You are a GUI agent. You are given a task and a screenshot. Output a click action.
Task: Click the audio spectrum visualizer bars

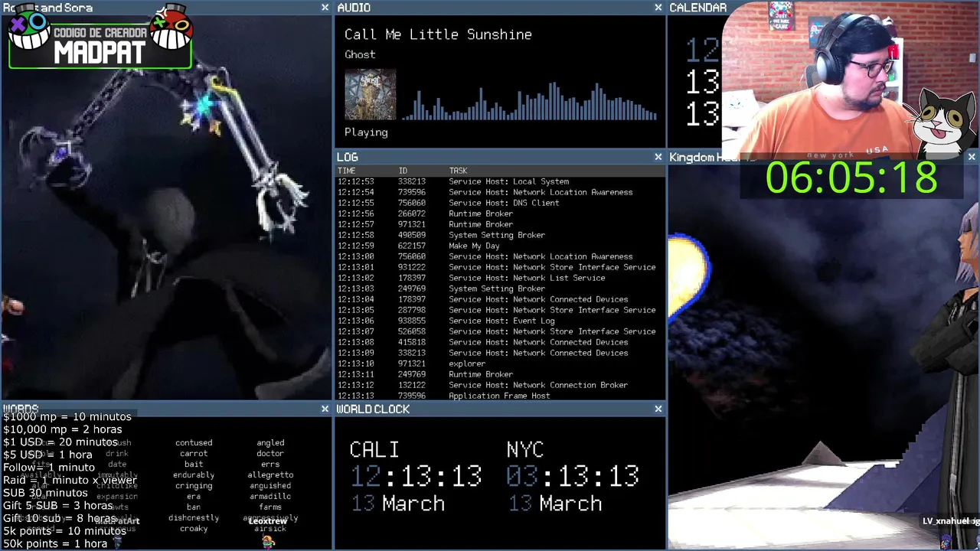pos(530,100)
